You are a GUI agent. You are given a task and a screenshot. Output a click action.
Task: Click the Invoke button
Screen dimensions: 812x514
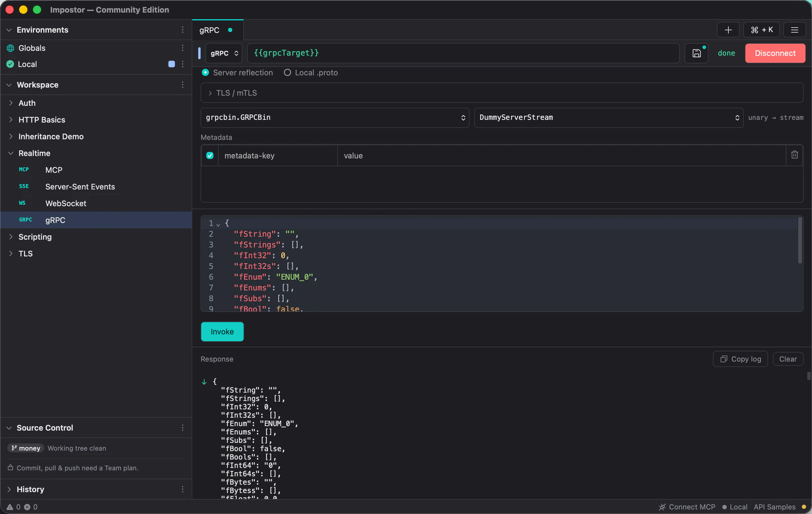[222, 332]
